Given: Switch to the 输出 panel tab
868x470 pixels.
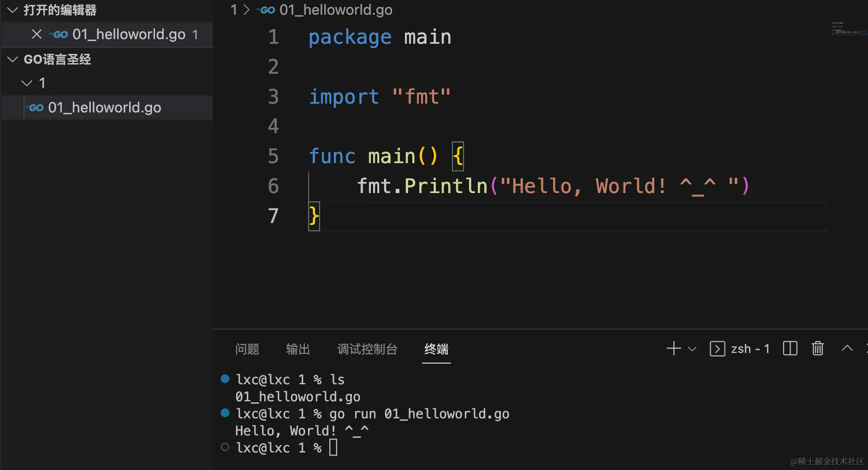Looking at the screenshot, I should pyautogui.click(x=297, y=349).
